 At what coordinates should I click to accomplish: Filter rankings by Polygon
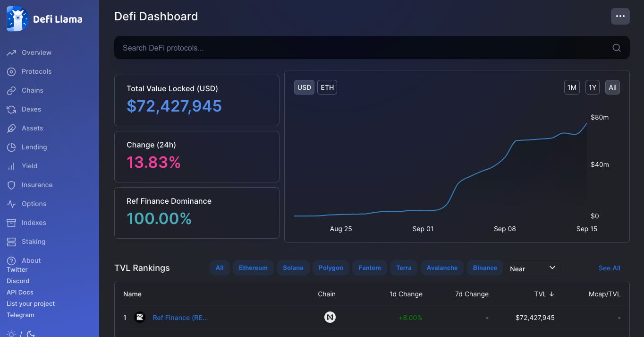pos(331,268)
